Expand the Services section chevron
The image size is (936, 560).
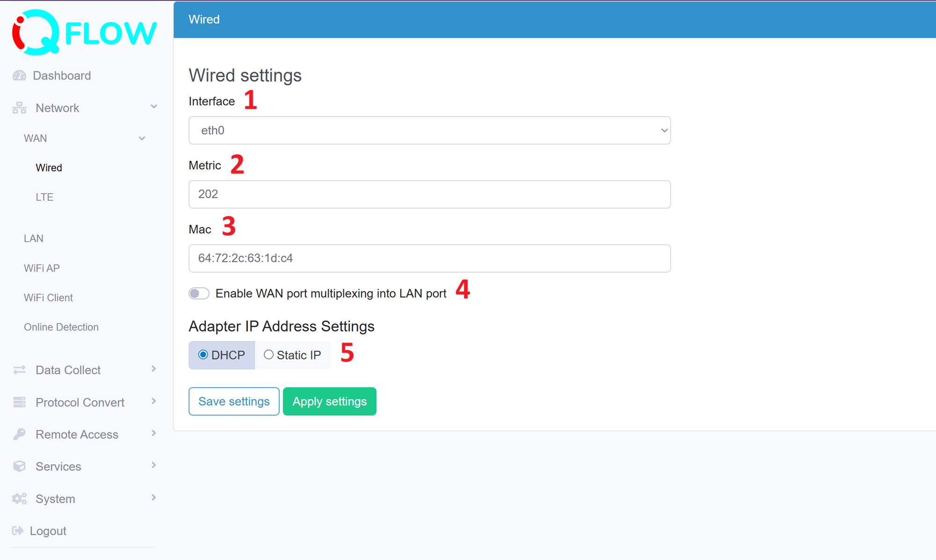[153, 465]
